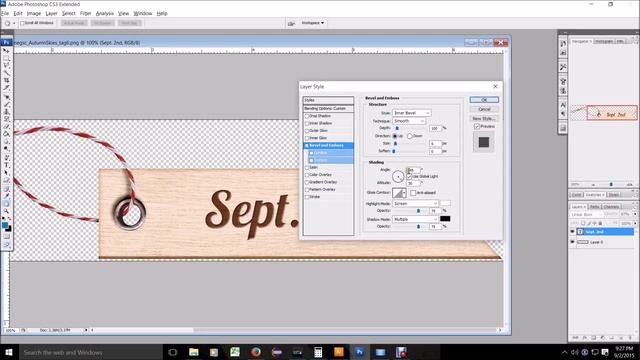Enable the Inner Shadow style
640x360 pixels.
(307, 123)
